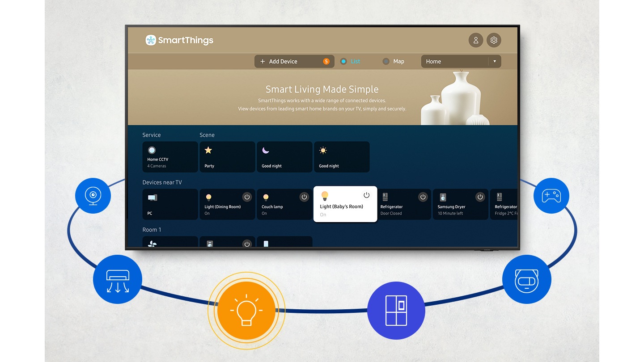Click the air conditioner circle icon
Screen dimensions: 644x362
tap(118, 279)
